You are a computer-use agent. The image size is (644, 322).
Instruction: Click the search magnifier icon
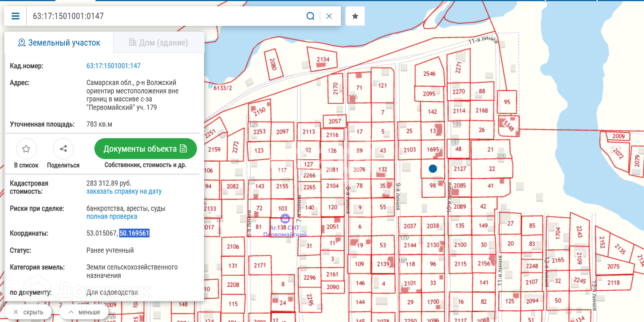pyautogui.click(x=310, y=16)
